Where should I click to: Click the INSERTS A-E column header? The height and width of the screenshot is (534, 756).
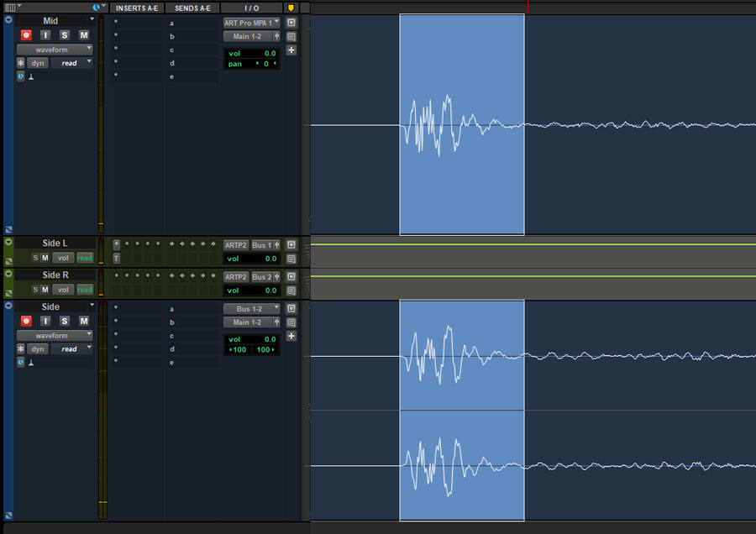point(136,8)
